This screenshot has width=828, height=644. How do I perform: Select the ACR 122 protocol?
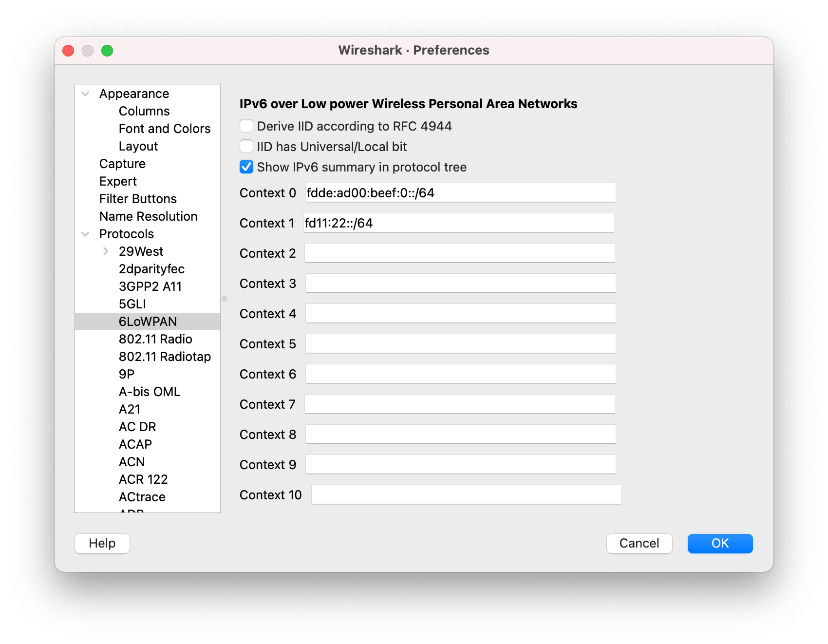143,479
